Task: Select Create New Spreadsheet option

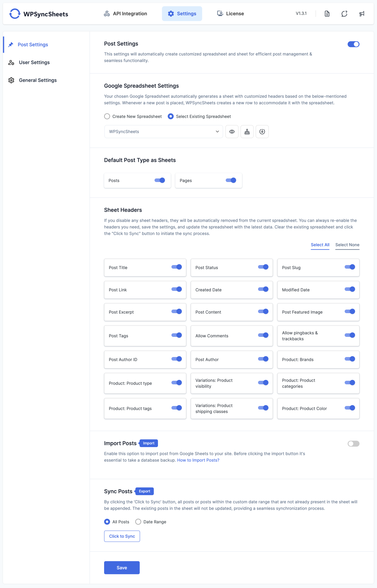Action: (107, 117)
